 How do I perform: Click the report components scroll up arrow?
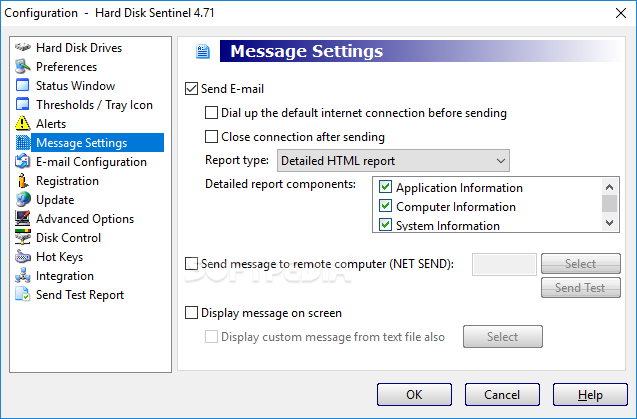(609, 187)
